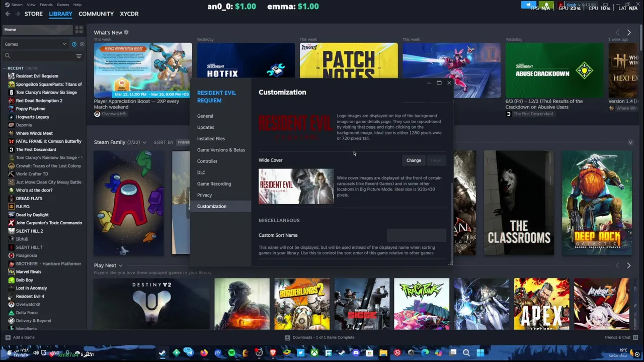Open the Brave browser from the taskbar
The width and height of the screenshot is (644, 362).
click(273, 353)
